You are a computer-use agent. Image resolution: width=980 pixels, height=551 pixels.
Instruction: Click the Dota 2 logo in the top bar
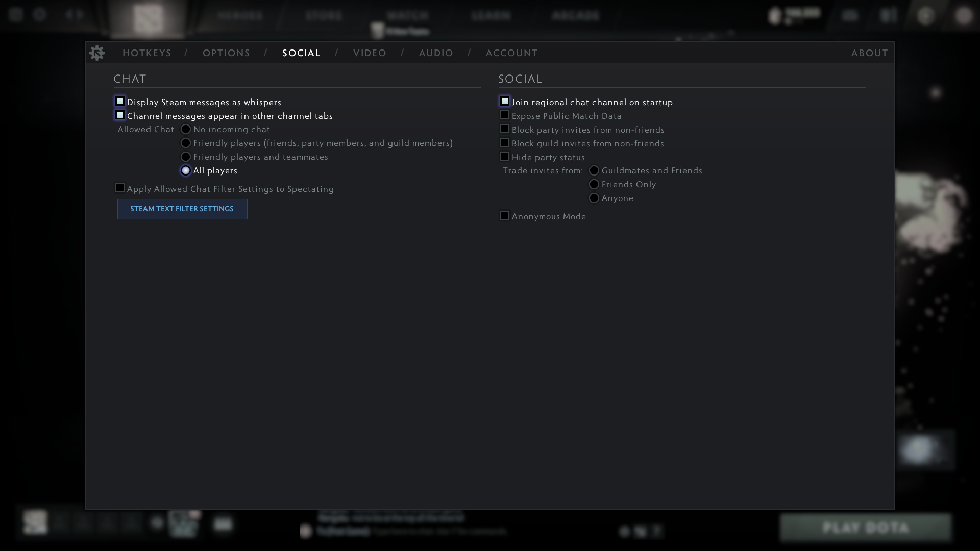click(x=147, y=19)
